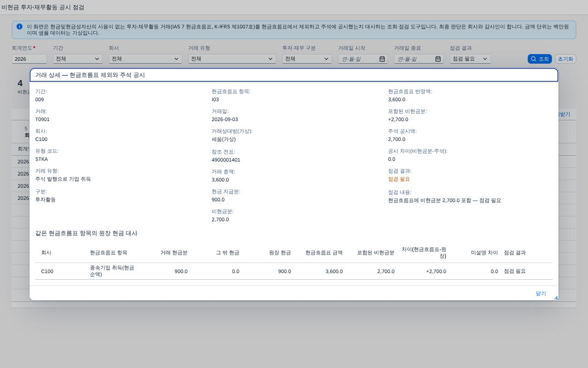Click the heading 같은 현금흐름표 항목의 원장 현금 대사
The height and width of the screenshot is (368, 588).
pos(86,234)
